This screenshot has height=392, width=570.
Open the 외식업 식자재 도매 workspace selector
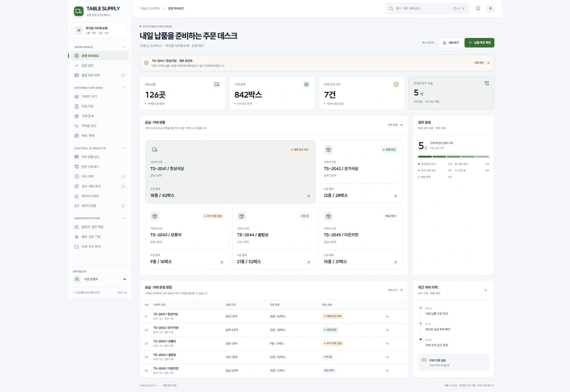click(100, 30)
